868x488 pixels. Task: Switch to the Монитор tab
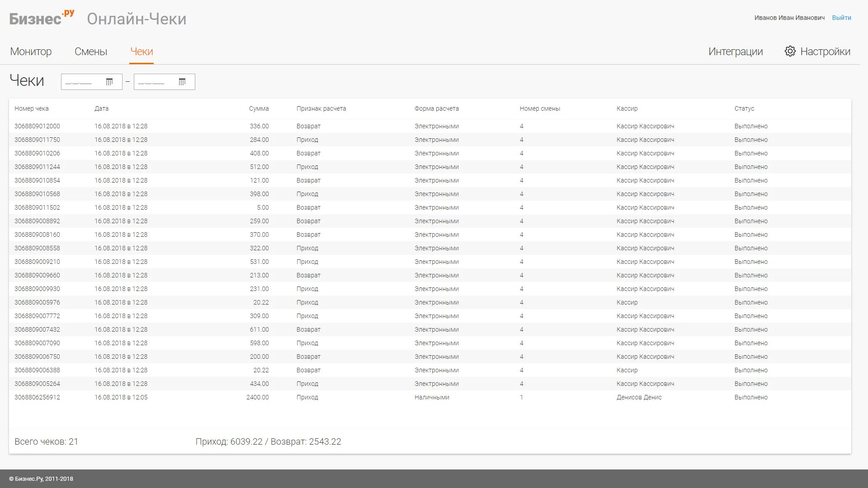(x=31, y=52)
